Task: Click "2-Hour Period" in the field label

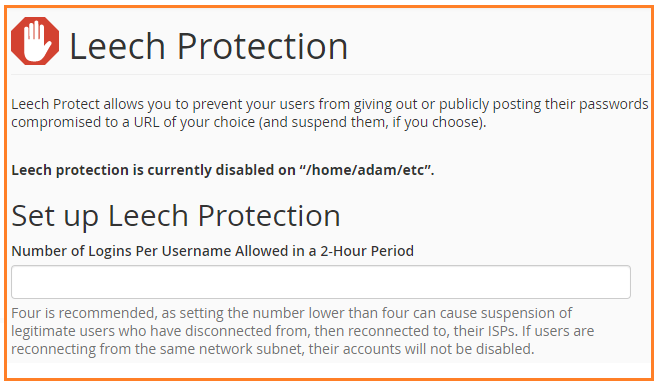Action: tap(367, 251)
